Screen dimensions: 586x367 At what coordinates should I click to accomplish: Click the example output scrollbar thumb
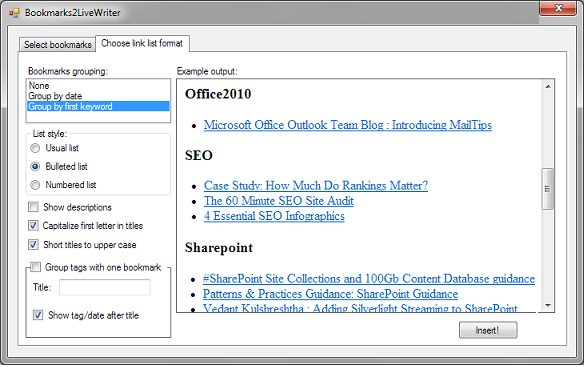pos(548,189)
